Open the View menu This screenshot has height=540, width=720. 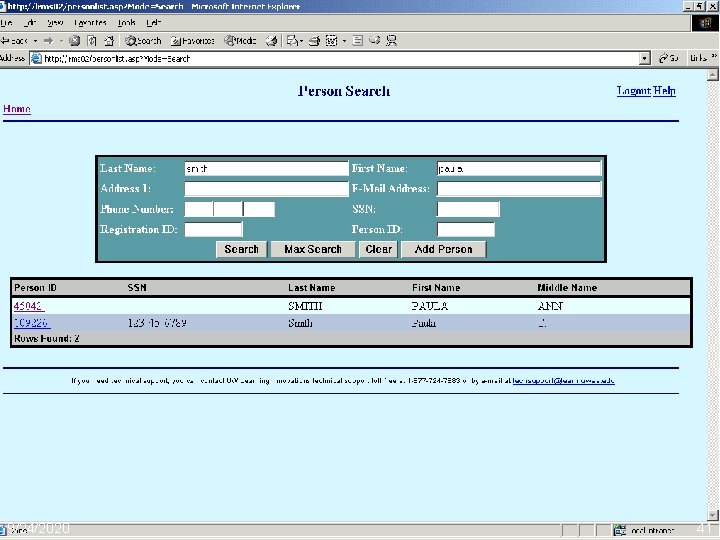point(55,22)
